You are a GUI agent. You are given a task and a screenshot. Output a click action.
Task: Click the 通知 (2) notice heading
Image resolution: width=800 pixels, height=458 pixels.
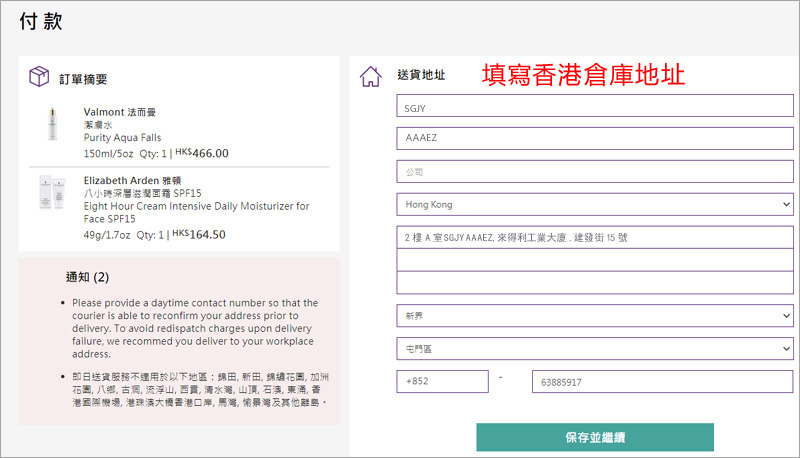[87, 277]
